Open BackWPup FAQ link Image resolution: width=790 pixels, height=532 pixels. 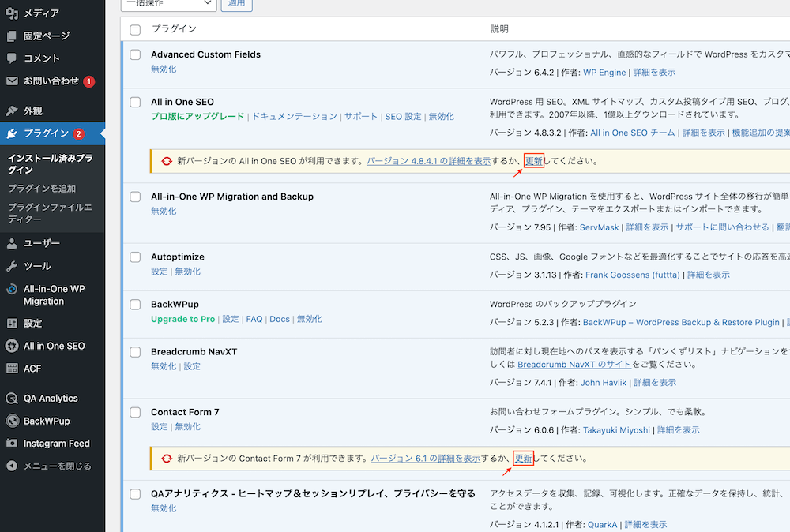(254, 319)
